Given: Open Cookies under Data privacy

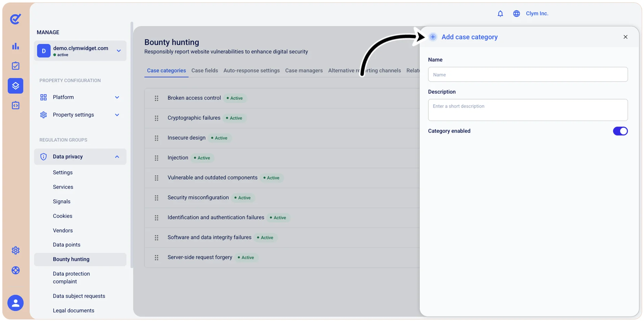Looking at the screenshot, I should [62, 216].
